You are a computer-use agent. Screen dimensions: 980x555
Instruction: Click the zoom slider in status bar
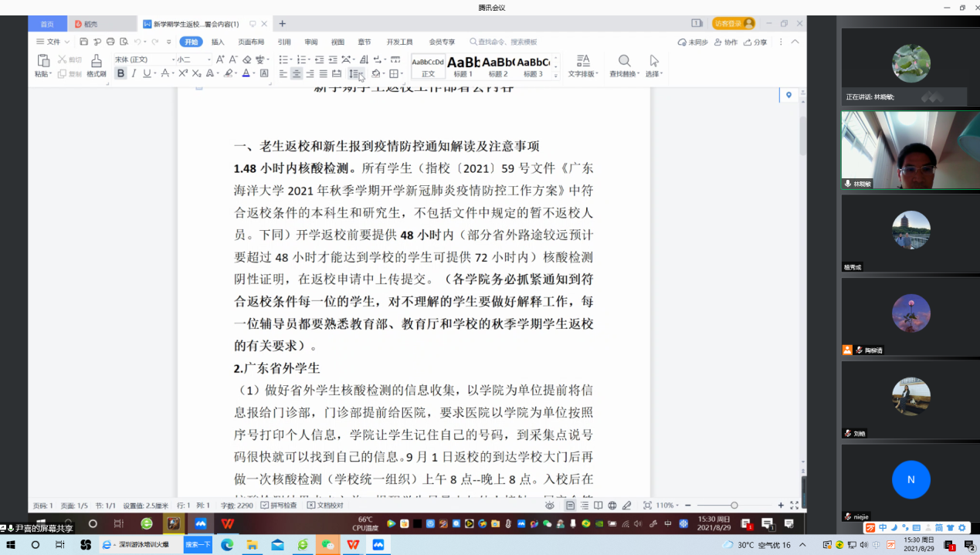[x=734, y=506]
